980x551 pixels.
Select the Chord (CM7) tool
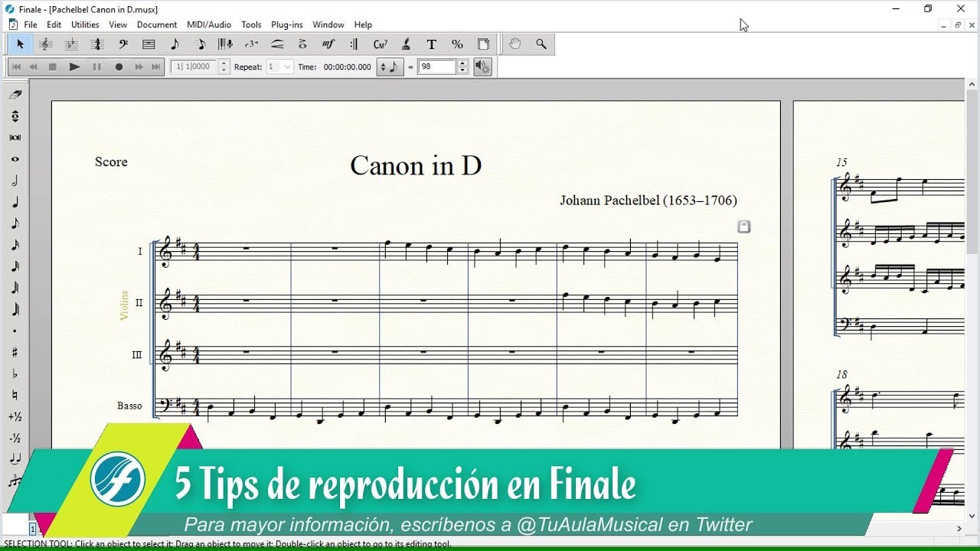(x=381, y=44)
